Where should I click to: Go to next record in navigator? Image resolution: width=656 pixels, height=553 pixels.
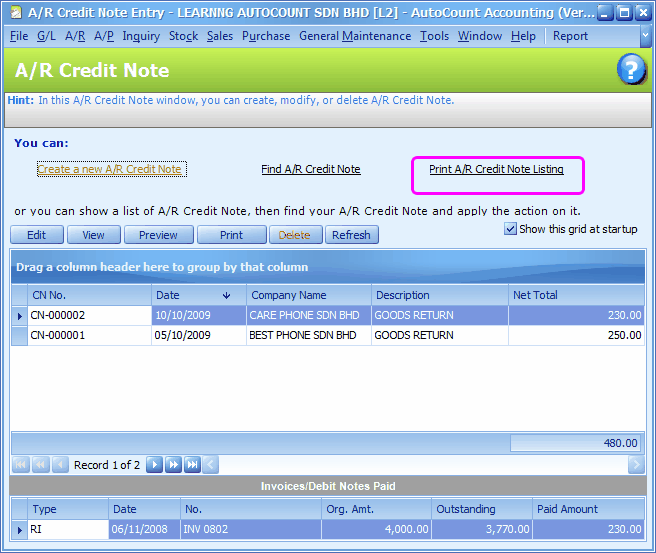pyautogui.click(x=154, y=465)
